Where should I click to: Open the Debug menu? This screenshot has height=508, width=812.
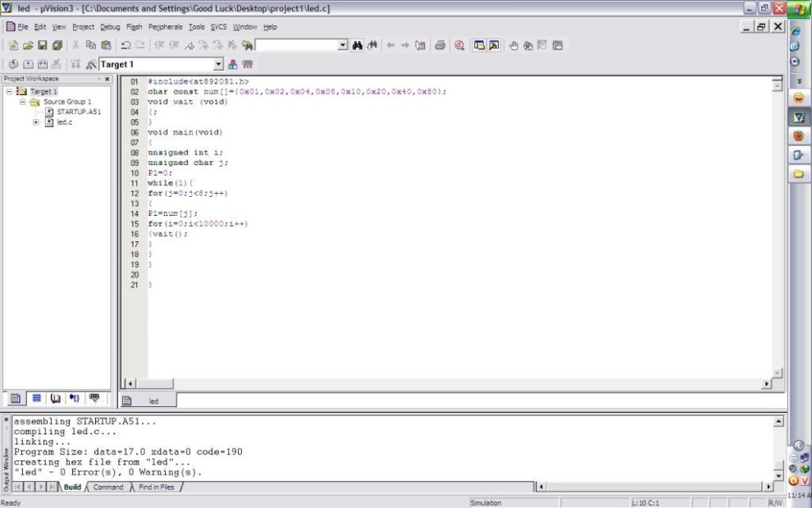[110, 27]
